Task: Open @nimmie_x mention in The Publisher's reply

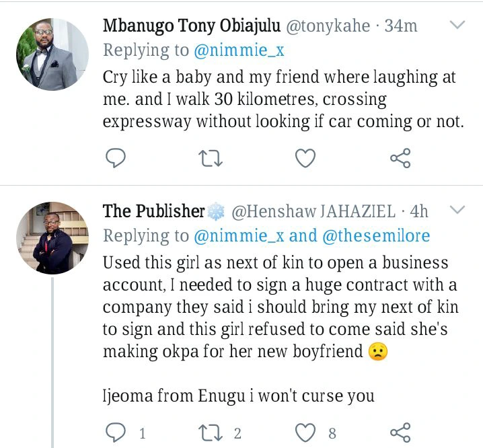Action: [x=239, y=235]
